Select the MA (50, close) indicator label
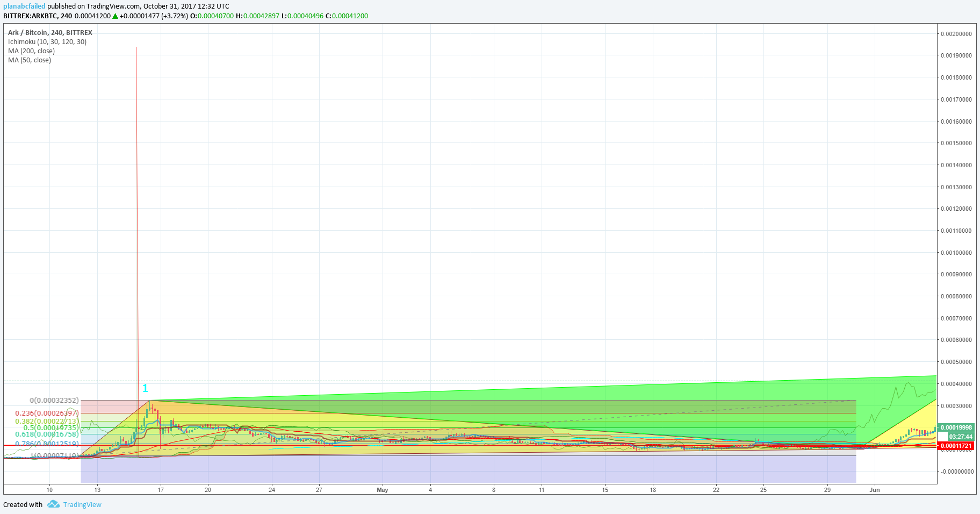980x514 pixels. (x=30, y=60)
